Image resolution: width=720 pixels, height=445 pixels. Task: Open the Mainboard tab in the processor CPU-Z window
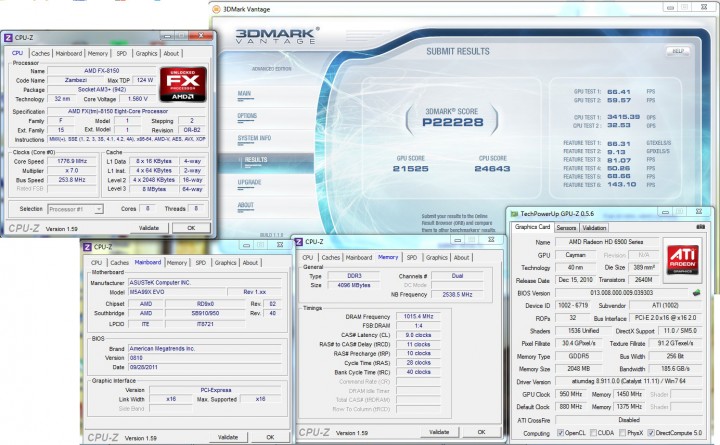(68, 53)
